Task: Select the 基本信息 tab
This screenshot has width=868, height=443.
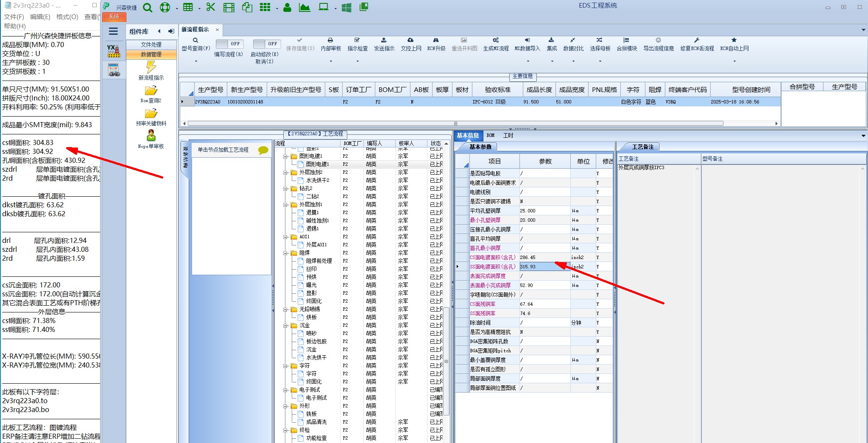Action: (468, 136)
